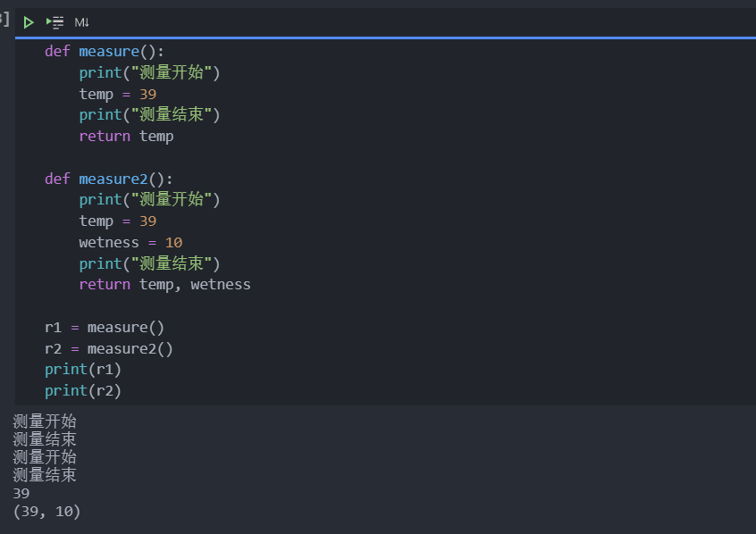This screenshot has width=756, height=534.
Task: Click on 'print(r2)' line
Action: pyautogui.click(x=83, y=391)
